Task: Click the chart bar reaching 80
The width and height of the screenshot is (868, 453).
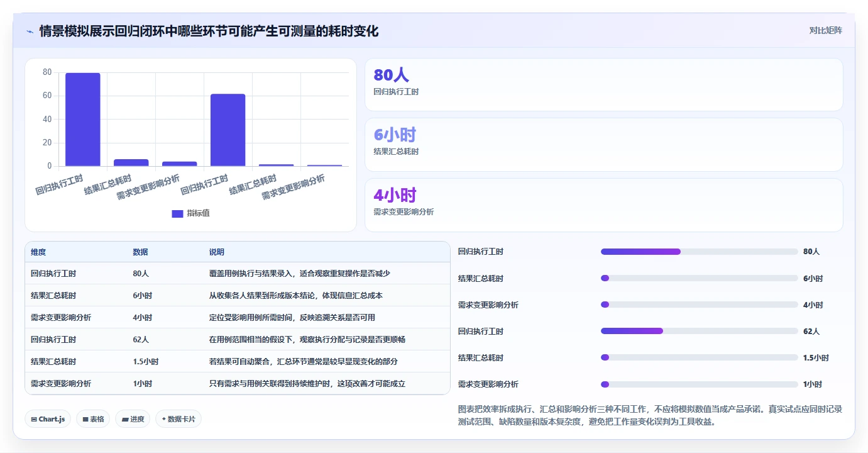Action: click(83, 120)
